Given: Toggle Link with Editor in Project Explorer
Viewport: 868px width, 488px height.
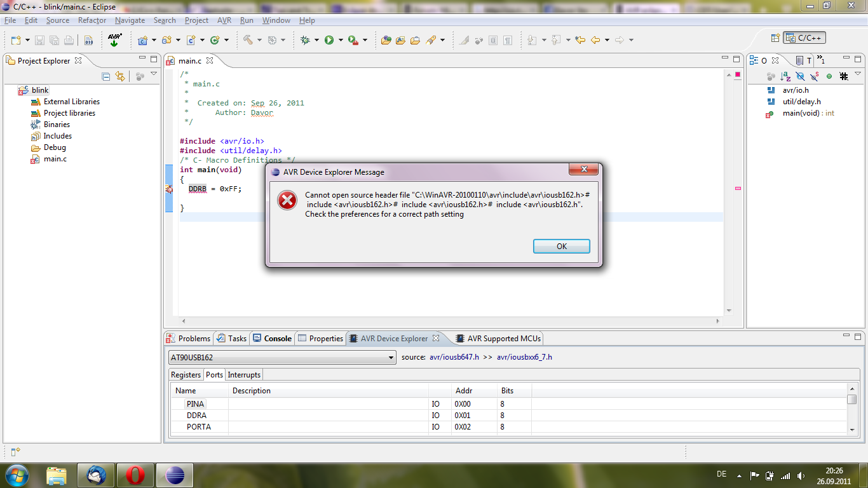Looking at the screenshot, I should point(120,76).
